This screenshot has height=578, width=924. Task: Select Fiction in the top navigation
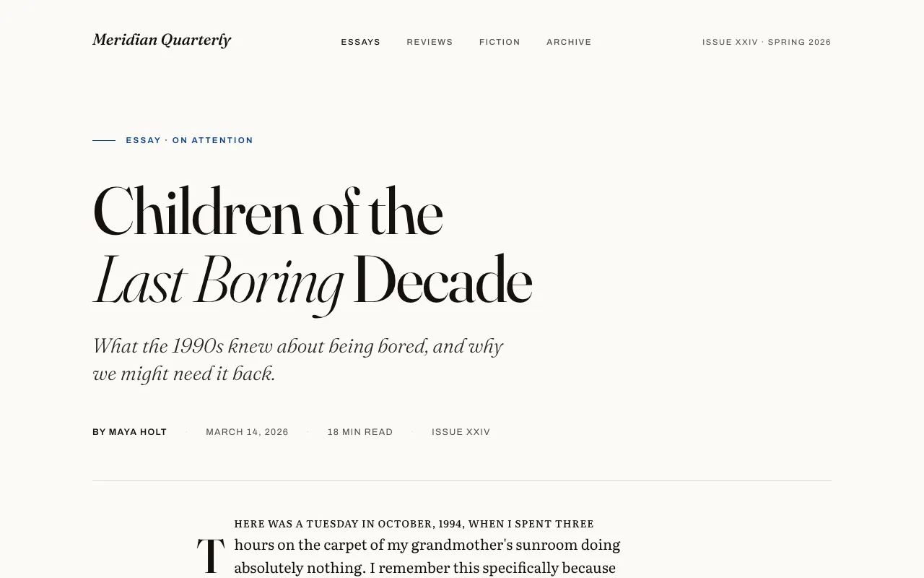(500, 42)
